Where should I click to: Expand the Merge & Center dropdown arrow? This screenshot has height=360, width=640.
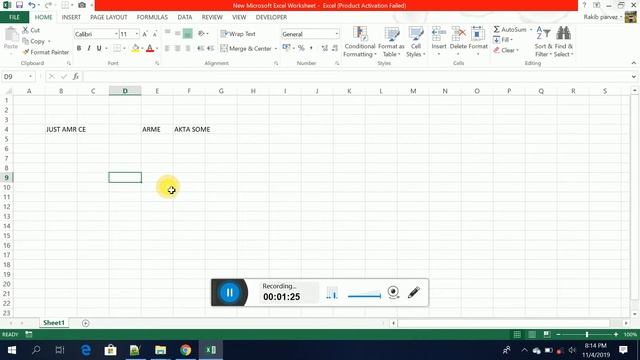pos(276,49)
